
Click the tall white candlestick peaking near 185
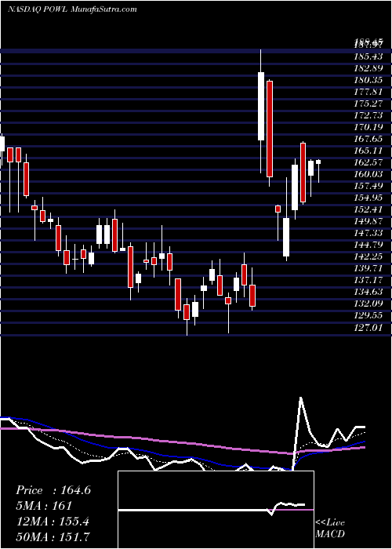click(261, 106)
